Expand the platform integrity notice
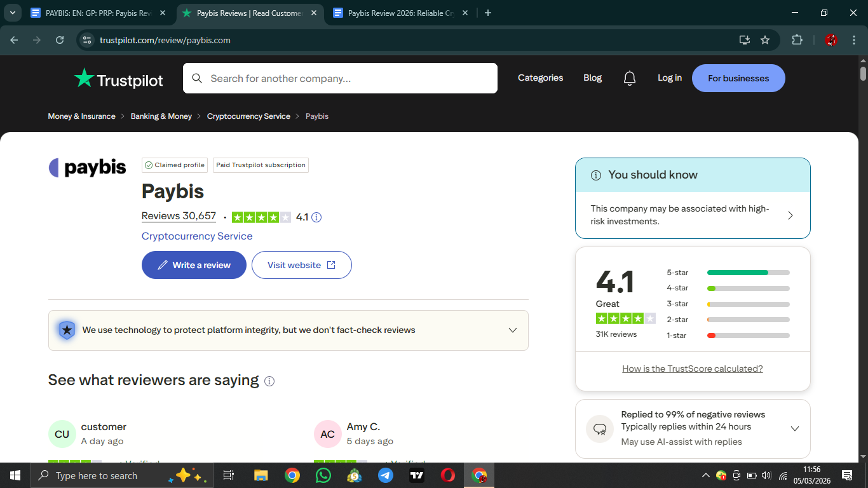868x488 pixels. pyautogui.click(x=512, y=330)
